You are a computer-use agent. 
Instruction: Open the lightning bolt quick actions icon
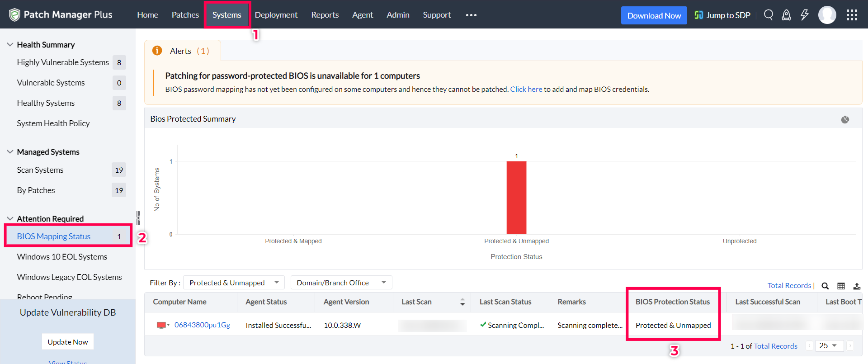[805, 15]
